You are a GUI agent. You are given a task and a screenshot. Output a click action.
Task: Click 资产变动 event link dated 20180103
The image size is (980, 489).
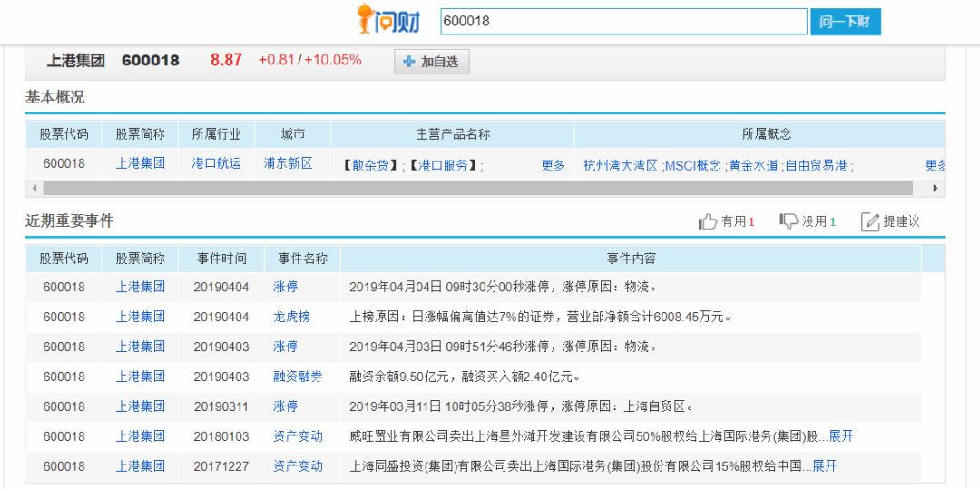click(x=299, y=435)
